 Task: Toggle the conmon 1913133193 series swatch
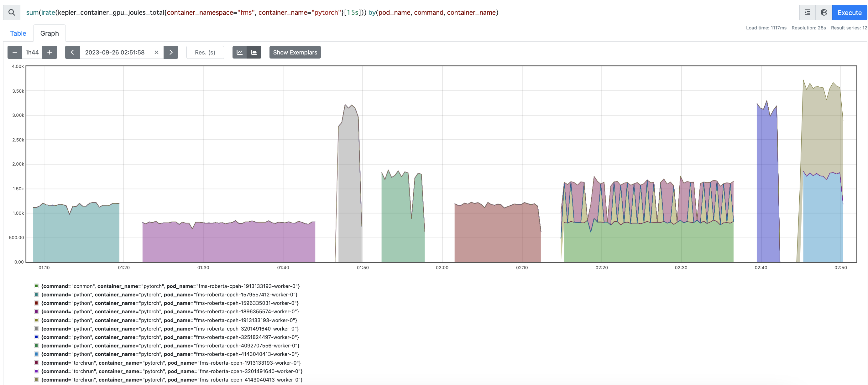click(36, 286)
